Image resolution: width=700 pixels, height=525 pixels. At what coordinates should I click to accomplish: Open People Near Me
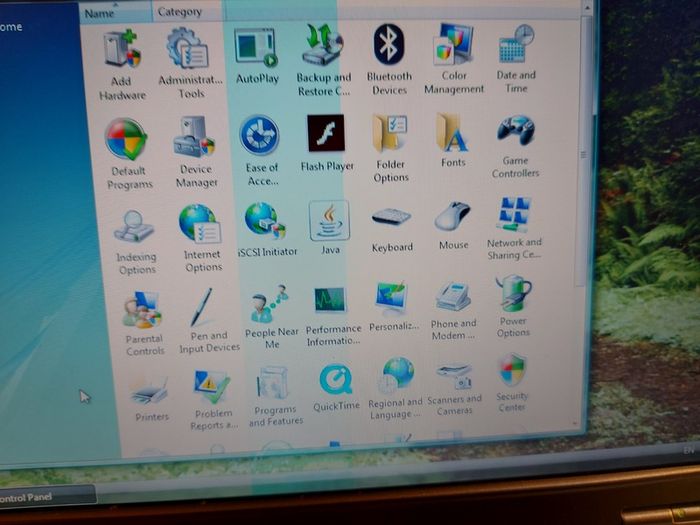tap(271, 317)
